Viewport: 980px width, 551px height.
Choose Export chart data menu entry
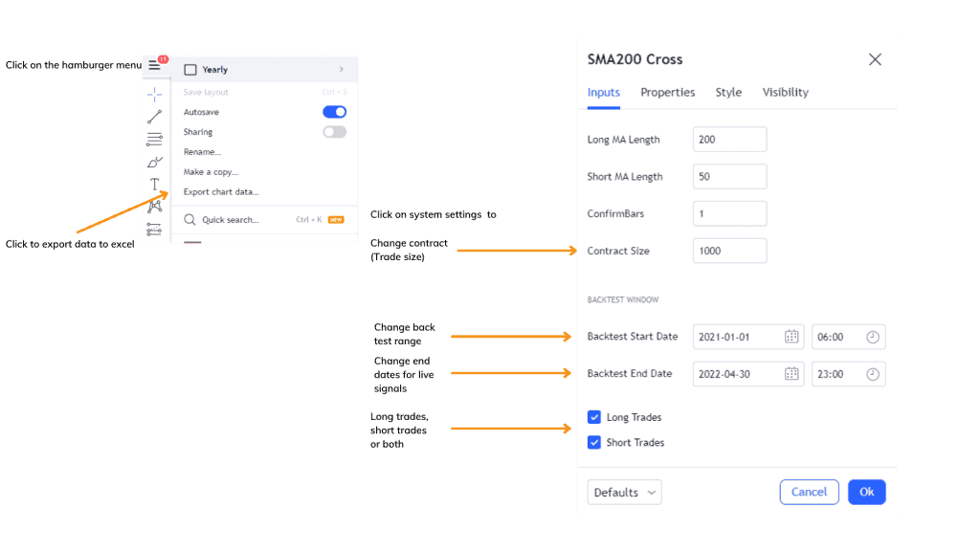[221, 191]
